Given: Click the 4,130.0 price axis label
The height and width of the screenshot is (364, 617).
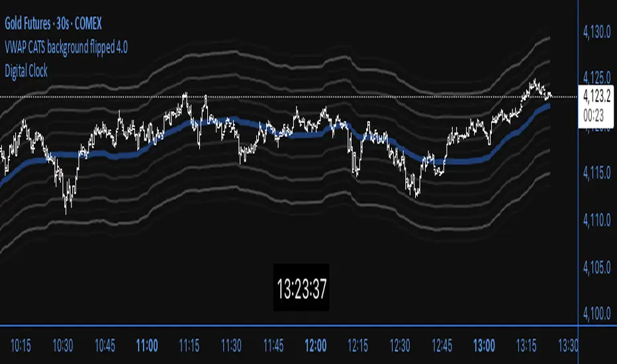Looking at the screenshot, I should (597, 32).
